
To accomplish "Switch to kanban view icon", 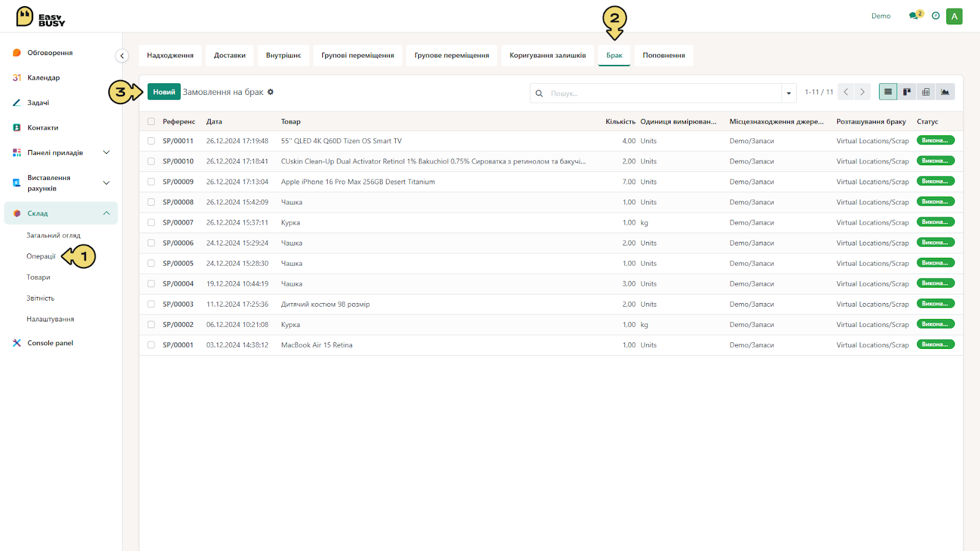I will 907,92.
